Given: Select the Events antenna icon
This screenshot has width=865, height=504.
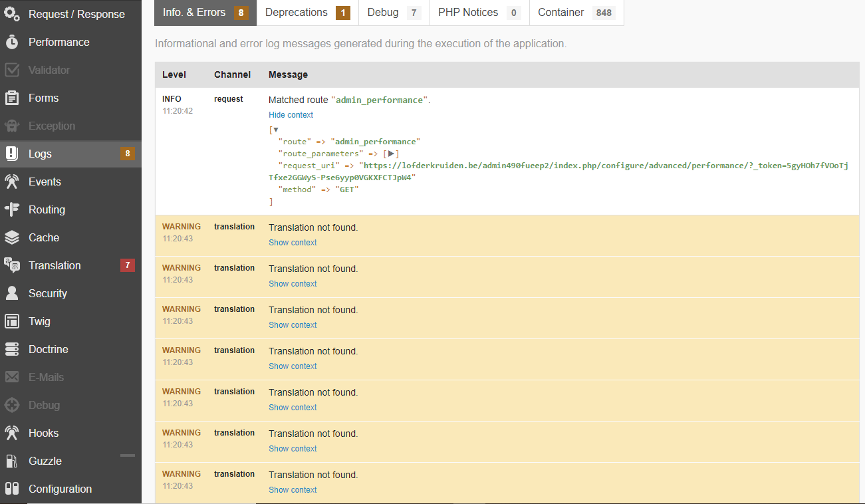Looking at the screenshot, I should [x=12, y=182].
